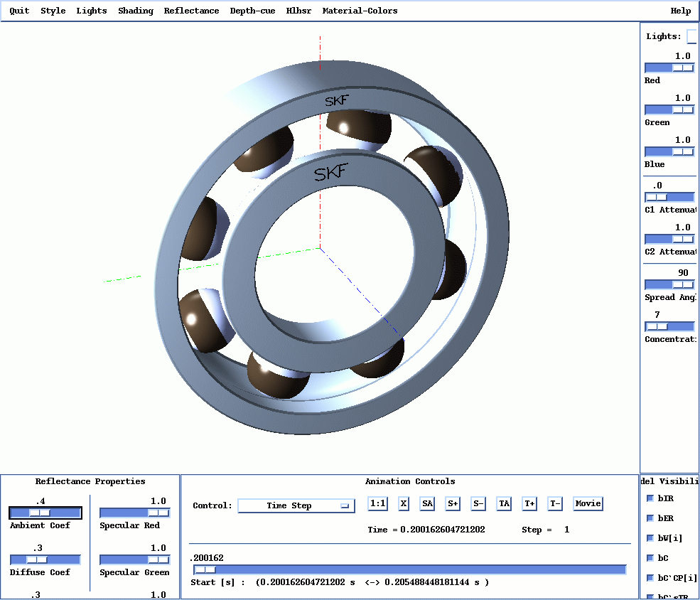Open the Depth-cue menu

252,11
